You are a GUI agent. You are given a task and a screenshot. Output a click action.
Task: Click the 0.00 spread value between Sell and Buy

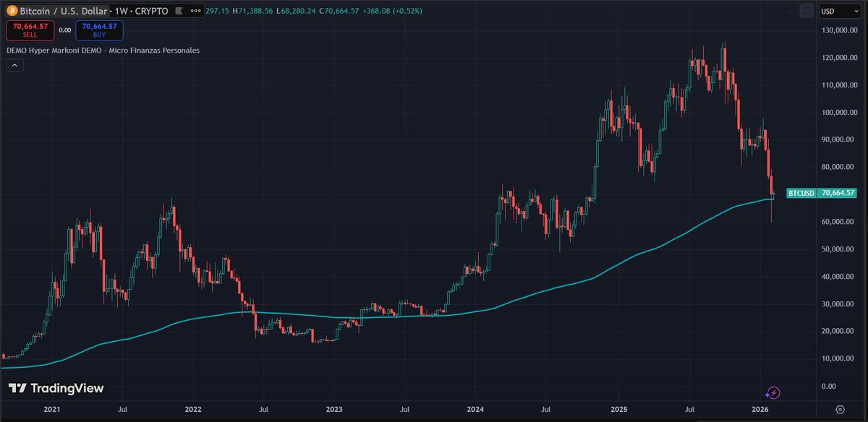(x=64, y=30)
